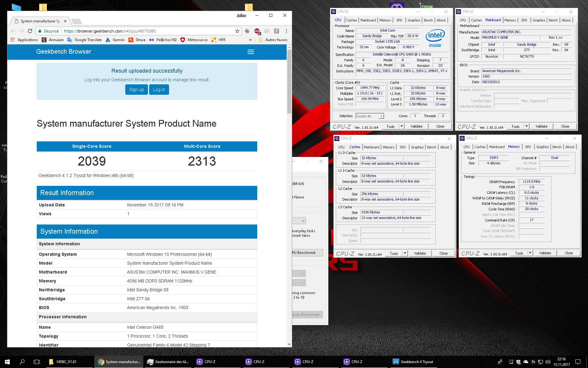Click CPU Benchmark button in Geekbench Tryout

pos(307,253)
